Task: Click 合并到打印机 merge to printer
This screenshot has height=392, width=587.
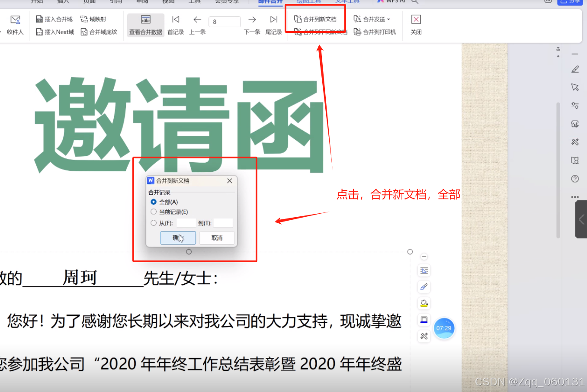Action: click(375, 32)
